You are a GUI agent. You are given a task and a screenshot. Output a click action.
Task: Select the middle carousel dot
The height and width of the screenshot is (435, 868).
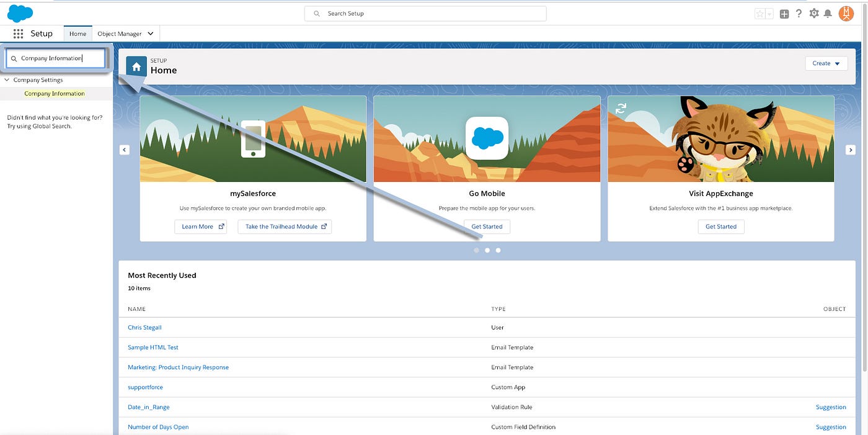pyautogui.click(x=487, y=250)
